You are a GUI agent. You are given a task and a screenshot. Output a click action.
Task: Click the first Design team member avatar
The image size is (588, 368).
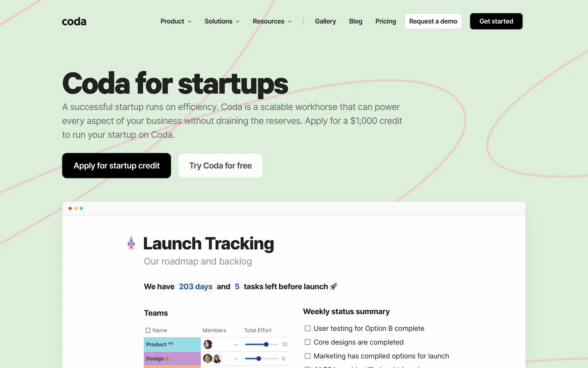(x=207, y=358)
